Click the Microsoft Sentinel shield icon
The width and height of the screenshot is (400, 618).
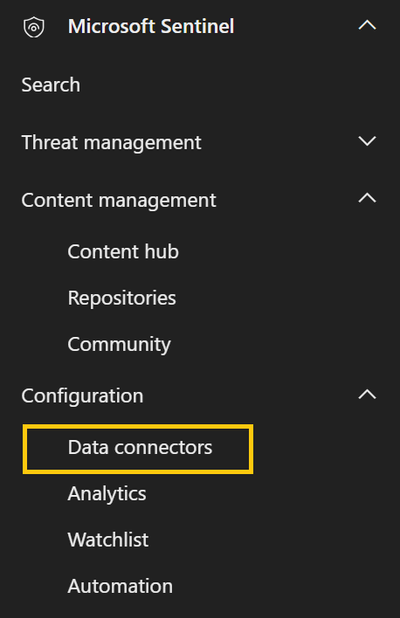pos(34,27)
